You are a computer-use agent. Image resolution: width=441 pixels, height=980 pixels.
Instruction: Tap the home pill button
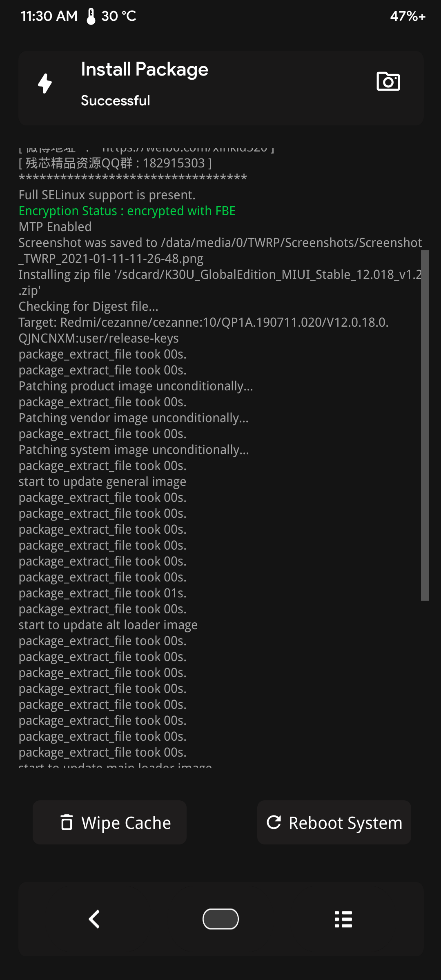(220, 919)
